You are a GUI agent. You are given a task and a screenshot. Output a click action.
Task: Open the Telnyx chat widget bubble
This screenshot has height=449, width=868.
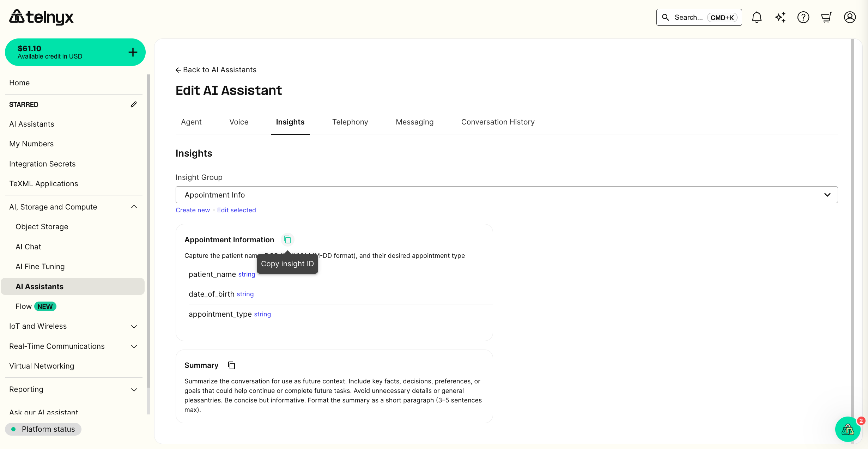pos(848,429)
